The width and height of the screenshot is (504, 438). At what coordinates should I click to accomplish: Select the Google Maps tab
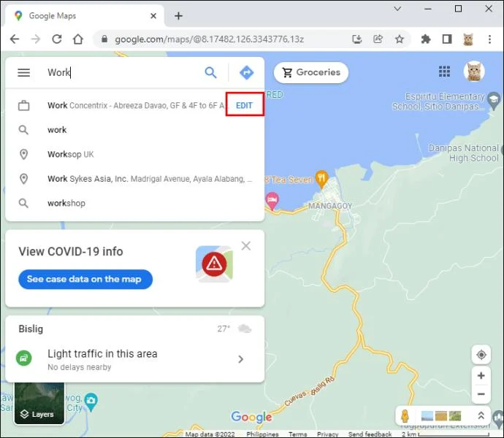coord(83,16)
